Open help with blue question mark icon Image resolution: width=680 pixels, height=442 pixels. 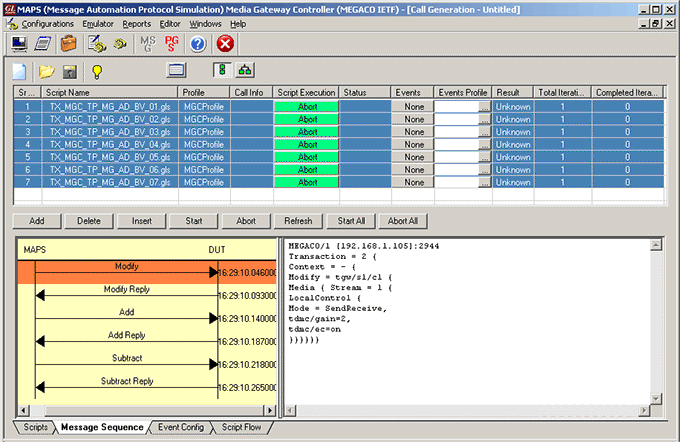click(x=198, y=44)
